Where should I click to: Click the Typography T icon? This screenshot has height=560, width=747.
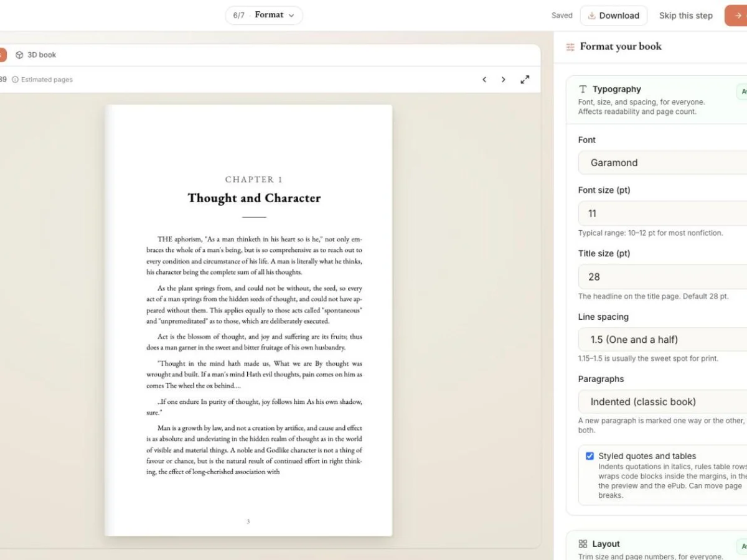click(x=583, y=90)
